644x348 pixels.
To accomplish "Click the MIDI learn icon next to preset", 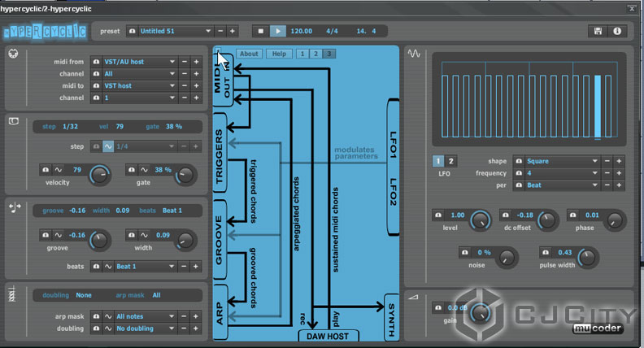I will 132,31.
